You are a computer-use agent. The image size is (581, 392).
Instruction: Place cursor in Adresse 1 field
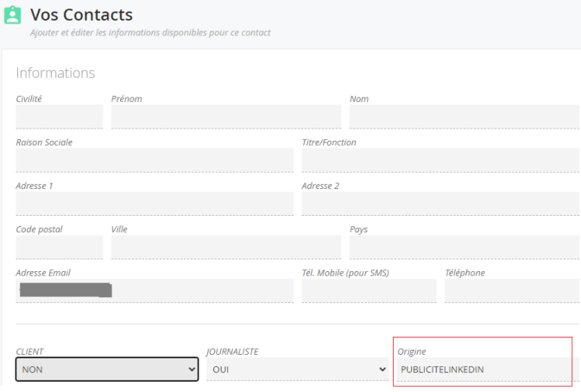coord(155,204)
